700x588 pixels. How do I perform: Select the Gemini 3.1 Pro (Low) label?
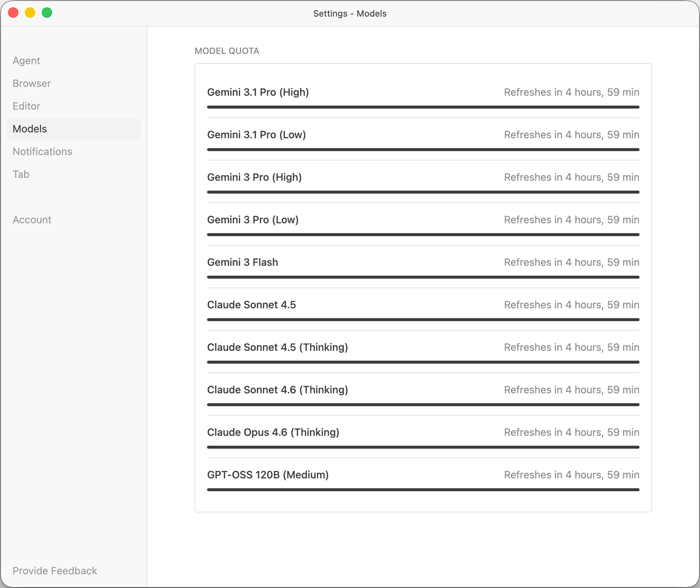coord(256,135)
